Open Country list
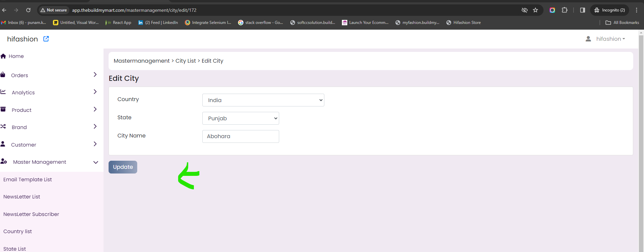The image size is (644, 252). (18, 231)
